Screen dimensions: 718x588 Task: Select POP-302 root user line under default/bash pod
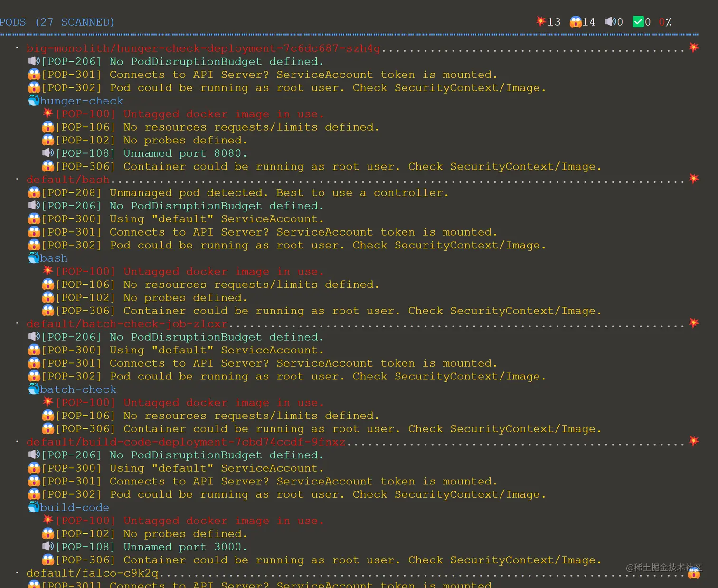(294, 246)
